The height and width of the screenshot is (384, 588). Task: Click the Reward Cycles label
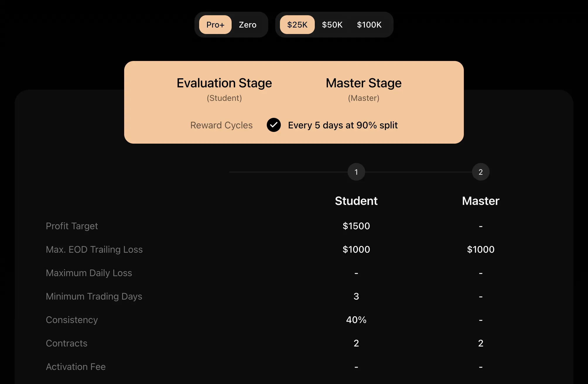pyautogui.click(x=221, y=125)
